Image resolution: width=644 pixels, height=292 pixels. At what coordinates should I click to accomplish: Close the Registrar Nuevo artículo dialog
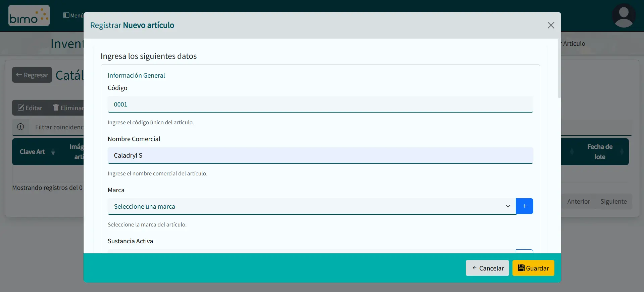551,25
